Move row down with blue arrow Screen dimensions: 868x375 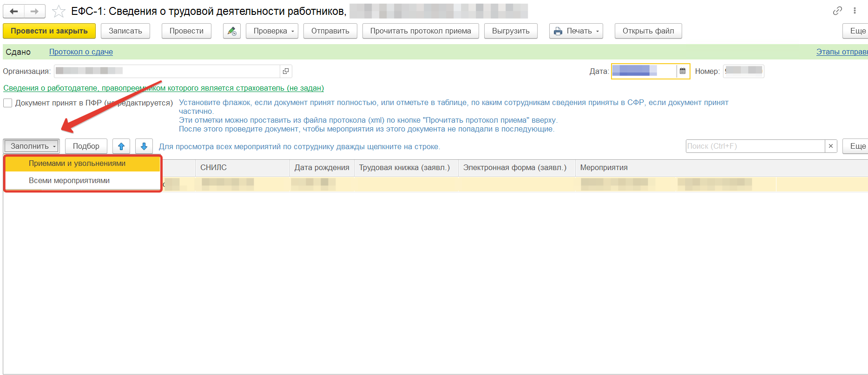click(x=144, y=146)
